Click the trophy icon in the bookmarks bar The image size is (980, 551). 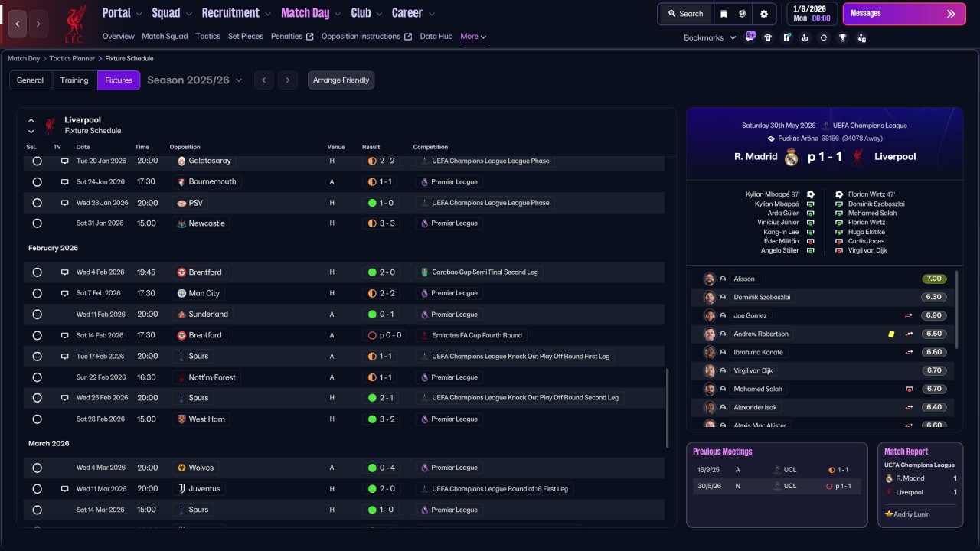coord(843,37)
